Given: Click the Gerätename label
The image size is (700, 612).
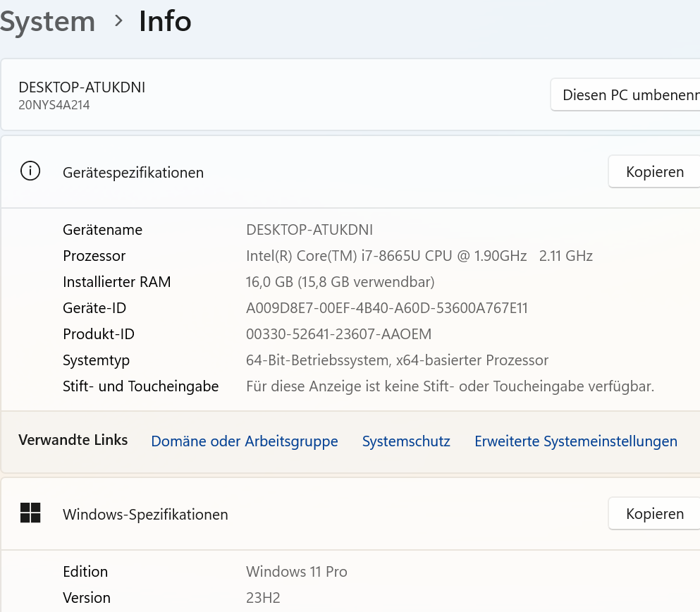Looking at the screenshot, I should point(103,230).
